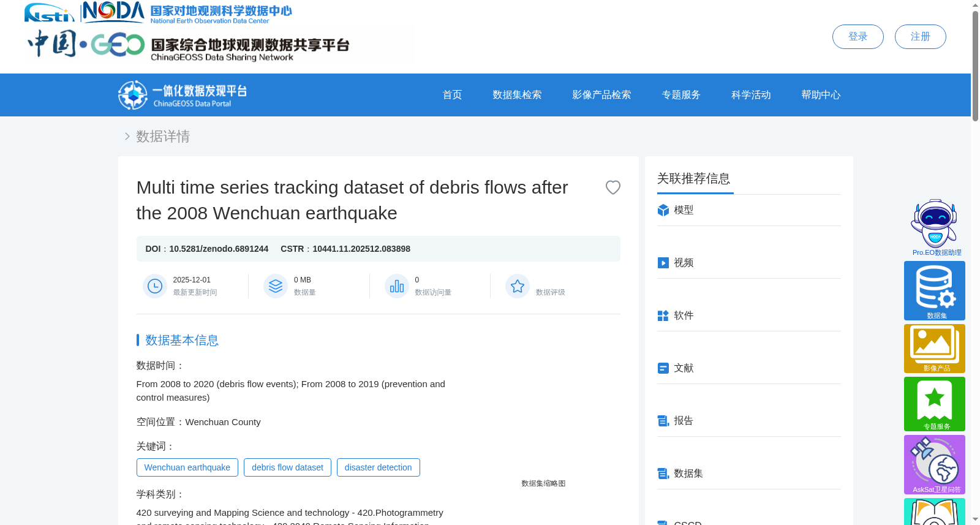Click the report icon next to 报告

tap(663, 421)
